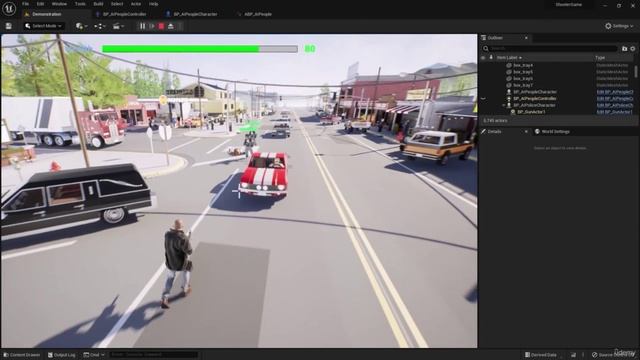Open the Cmd console type dropdown
Image resolution: width=640 pixels, height=360 pixels.
(94, 355)
